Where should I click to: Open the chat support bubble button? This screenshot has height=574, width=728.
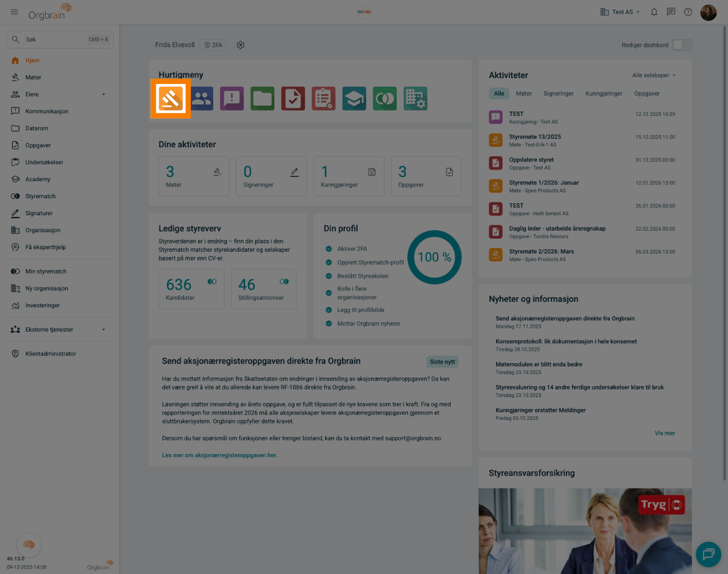[708, 554]
